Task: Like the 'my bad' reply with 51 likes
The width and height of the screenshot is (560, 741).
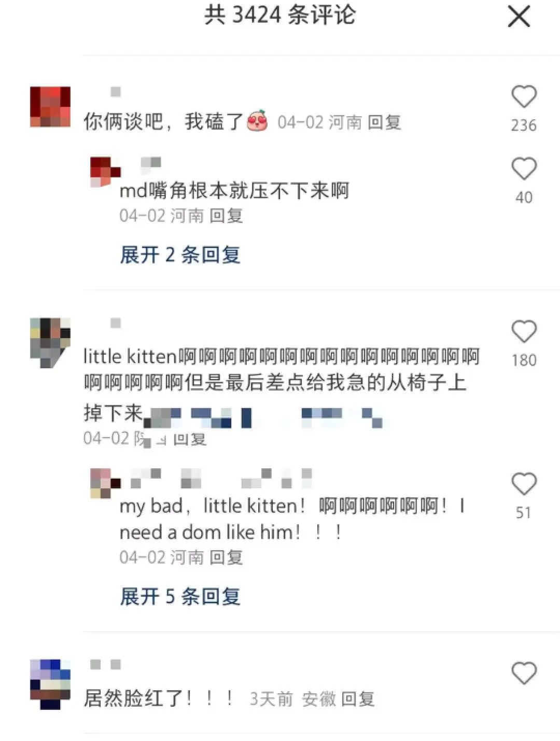Action: click(524, 484)
